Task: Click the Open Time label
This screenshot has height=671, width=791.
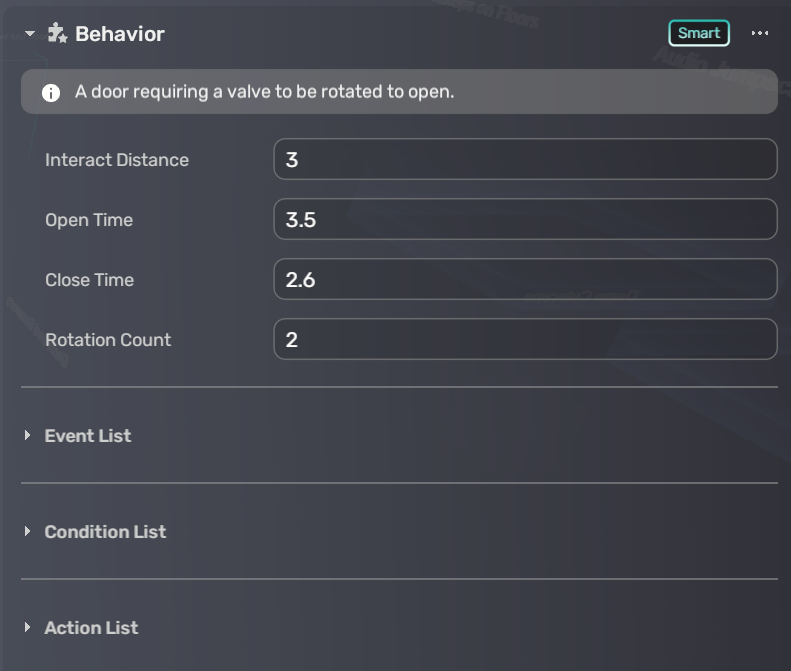Action: [89, 220]
